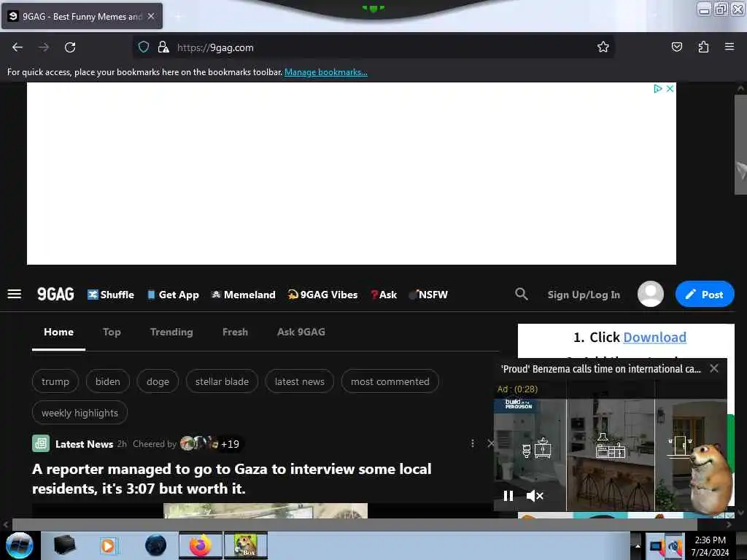Open the Box game taskbar icon
The image size is (747, 560).
pyautogui.click(x=246, y=545)
